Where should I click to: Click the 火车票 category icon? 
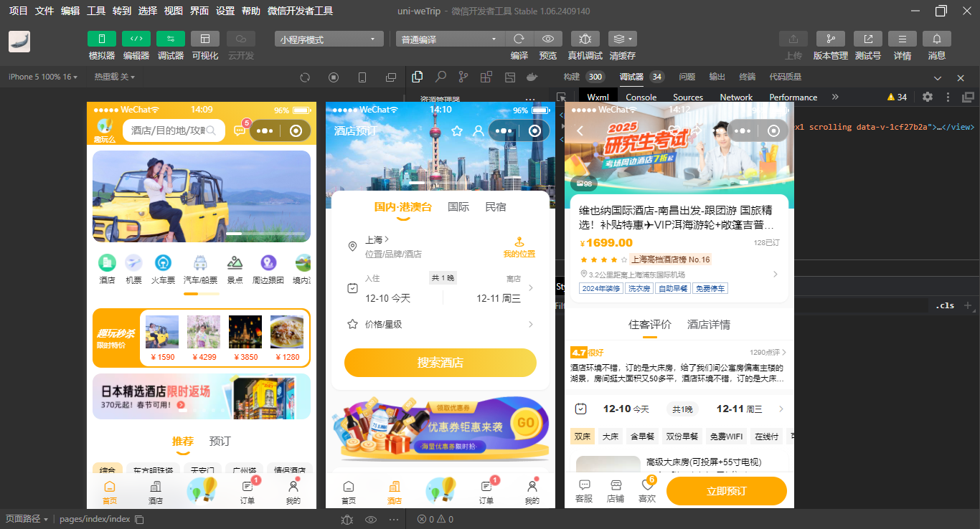point(163,270)
